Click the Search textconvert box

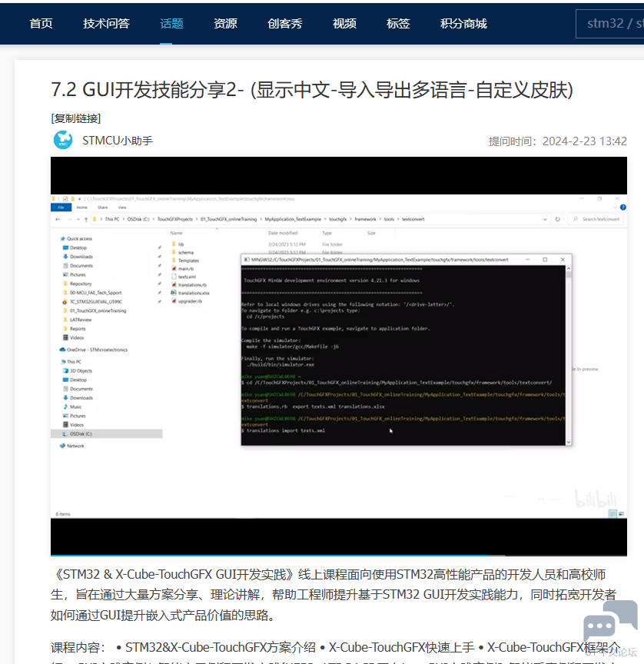[597, 219]
